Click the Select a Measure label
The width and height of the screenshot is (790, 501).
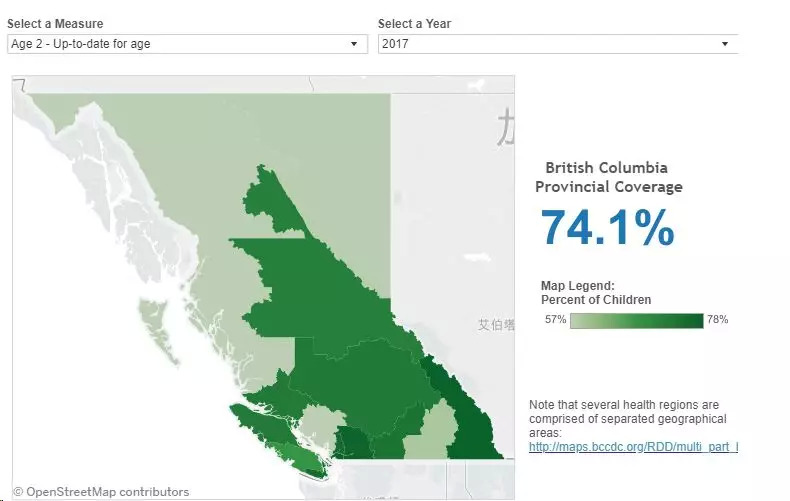pyautogui.click(x=55, y=24)
